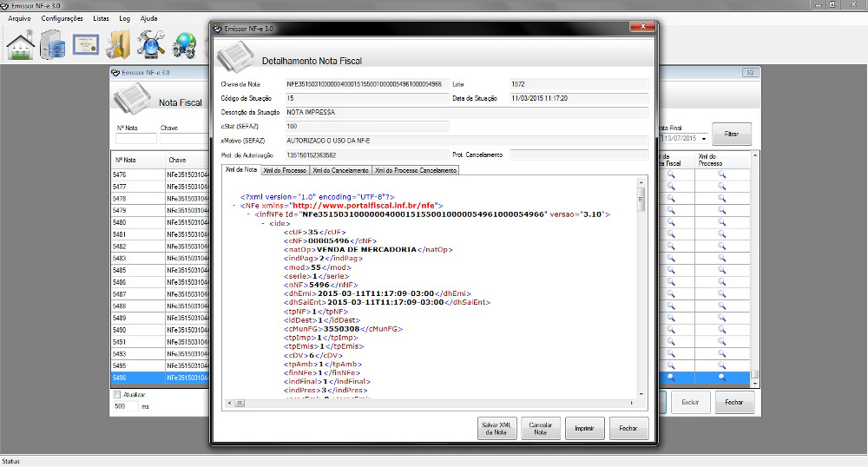Collapse the ide XML node
The height and width of the screenshot is (467, 868).
[x=263, y=224]
